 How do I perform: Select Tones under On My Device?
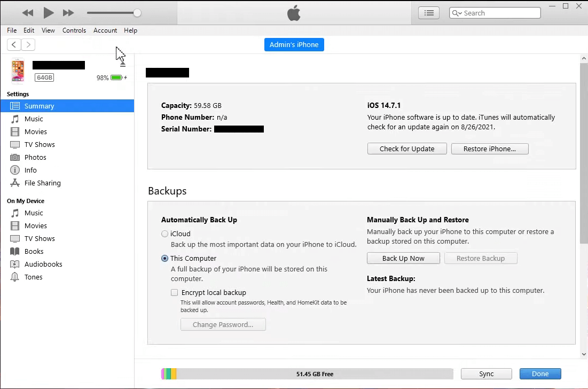click(x=34, y=277)
